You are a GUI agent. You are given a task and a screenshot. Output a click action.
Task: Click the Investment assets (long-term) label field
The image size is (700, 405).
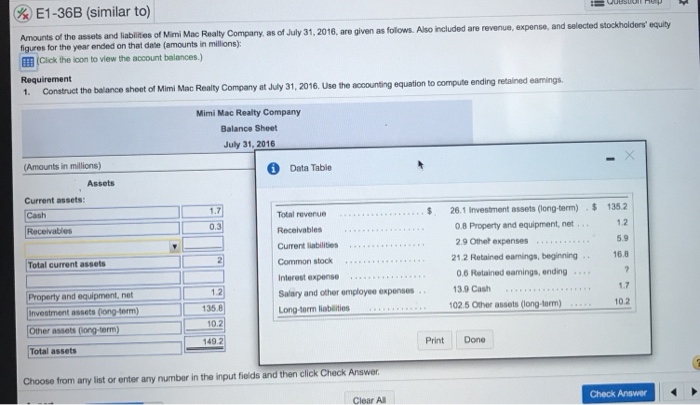pos(104,311)
